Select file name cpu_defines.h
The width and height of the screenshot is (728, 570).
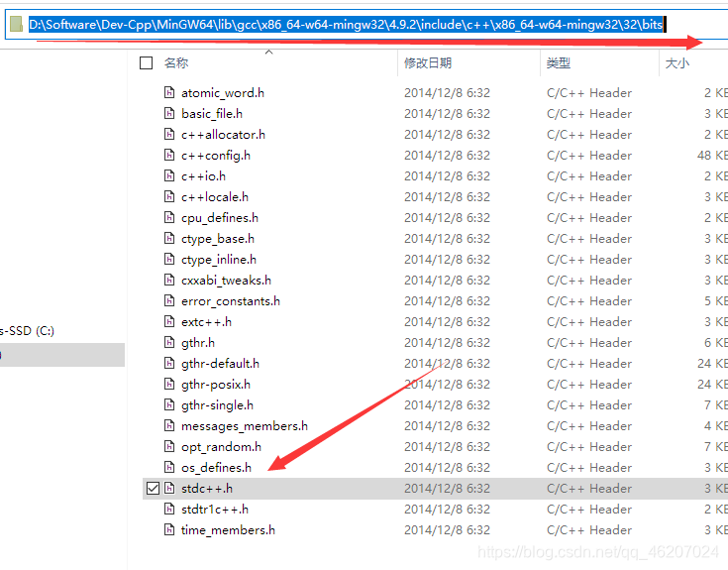pyautogui.click(x=220, y=218)
